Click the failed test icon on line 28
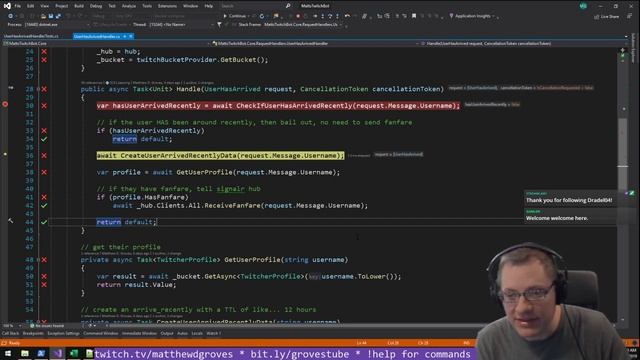Image resolution: width=640 pixels, height=360 pixels. [44, 89]
